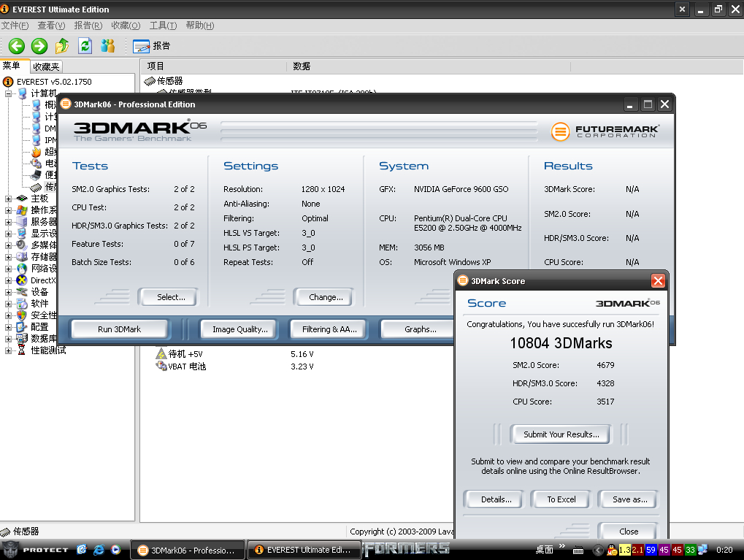Click the Internet Explorer quick launch icon
744x560 pixels.
(99, 550)
